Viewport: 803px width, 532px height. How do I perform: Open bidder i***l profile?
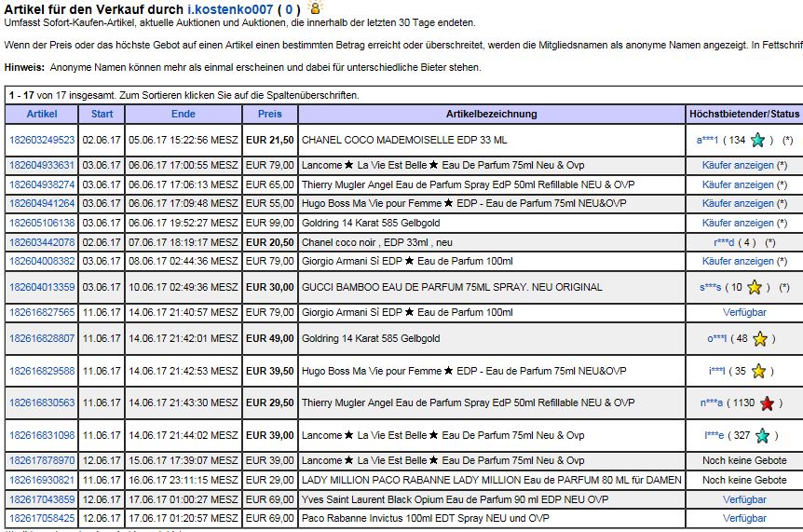(717, 371)
